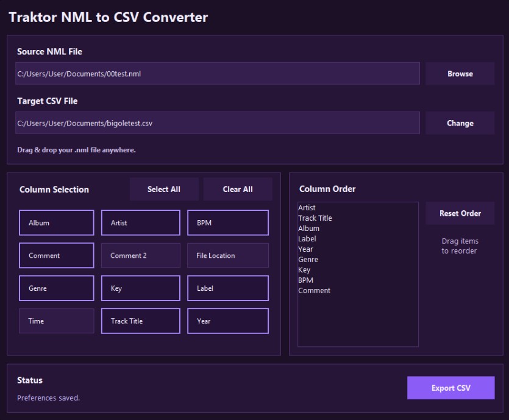Select Track Title in the Column Order list

pyautogui.click(x=358, y=218)
